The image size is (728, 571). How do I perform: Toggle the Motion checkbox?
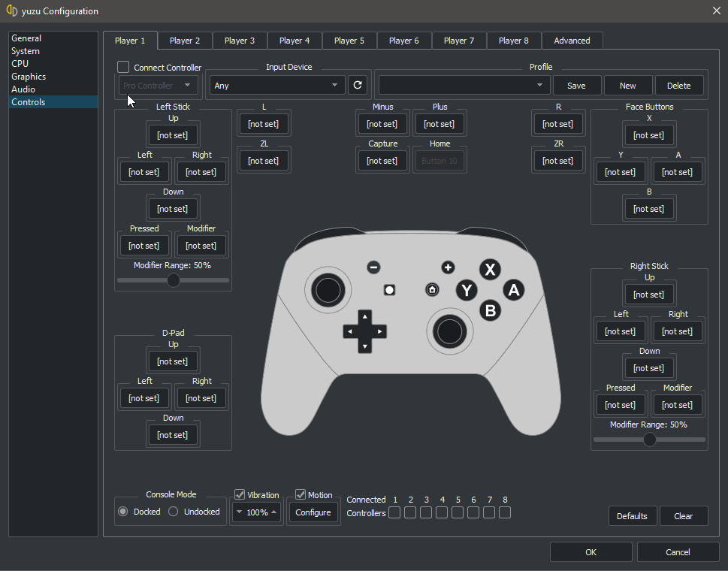pos(301,494)
